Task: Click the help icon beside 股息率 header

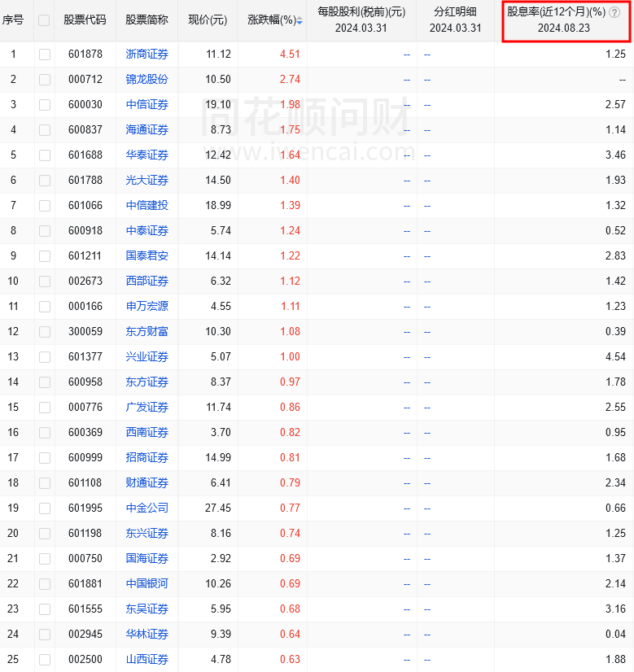Action: [614, 12]
